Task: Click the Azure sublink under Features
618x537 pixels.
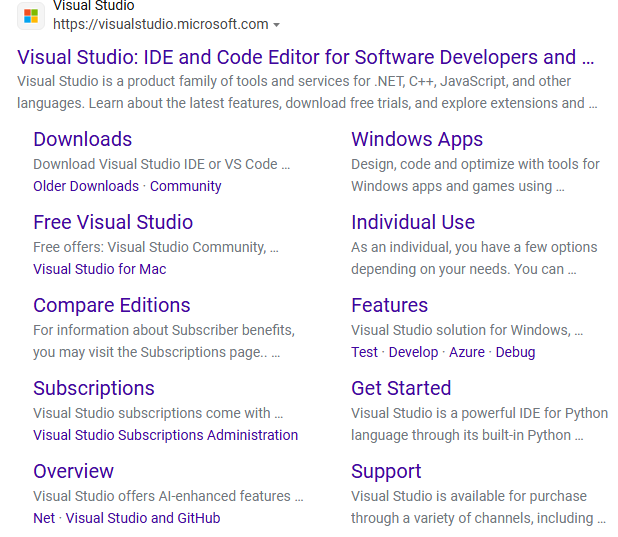Action: point(467,352)
